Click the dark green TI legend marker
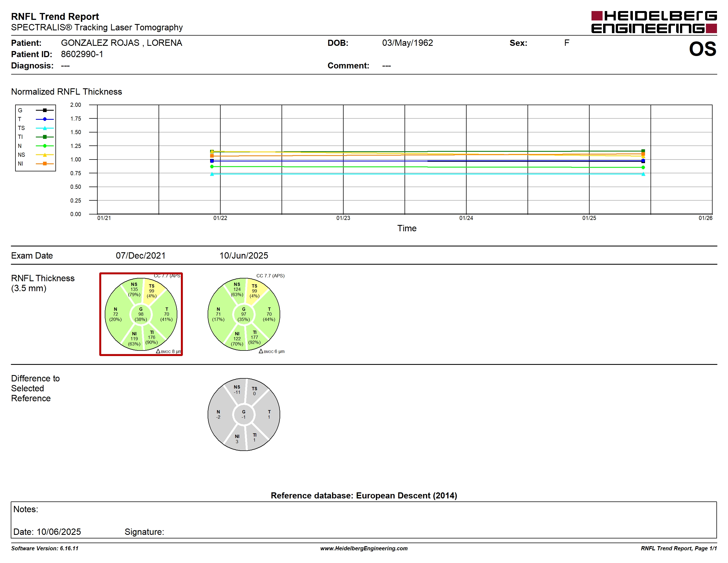 45,137
